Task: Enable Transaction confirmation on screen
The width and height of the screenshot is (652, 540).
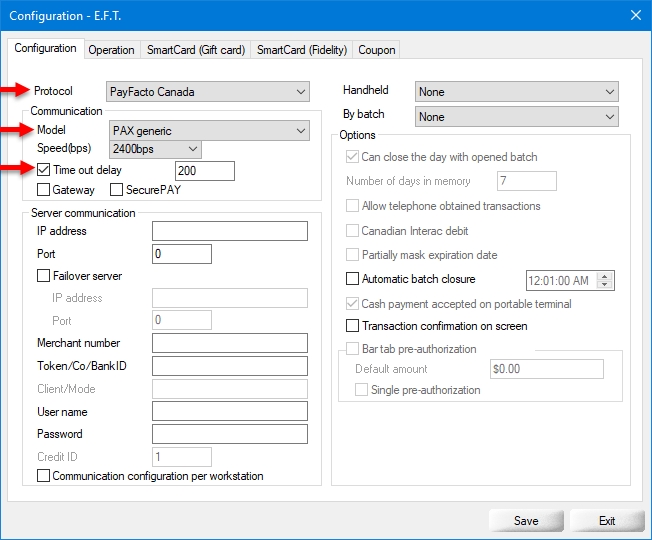Action: click(352, 326)
